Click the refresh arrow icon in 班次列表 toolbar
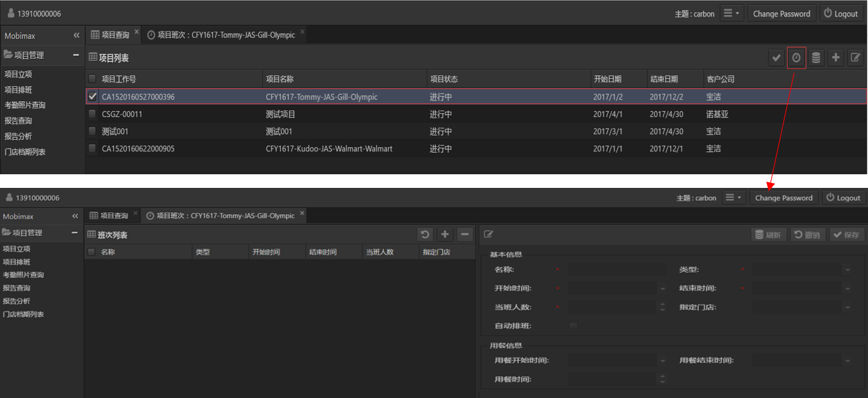The width and height of the screenshot is (868, 398). pyautogui.click(x=426, y=234)
